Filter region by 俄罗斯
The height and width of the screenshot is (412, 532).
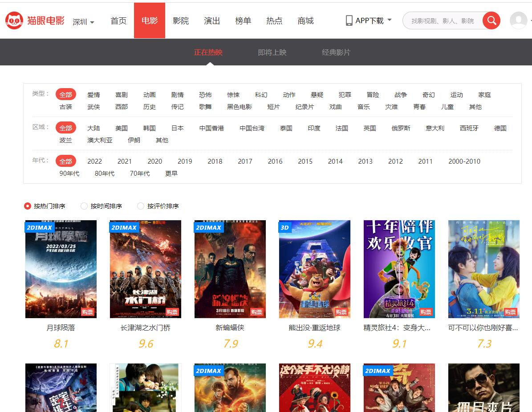click(x=401, y=128)
